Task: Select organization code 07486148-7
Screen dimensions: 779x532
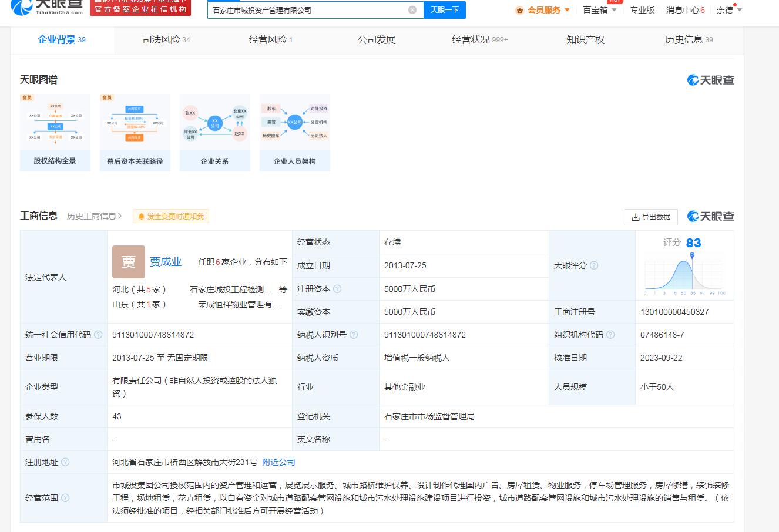Action: pyautogui.click(x=662, y=335)
